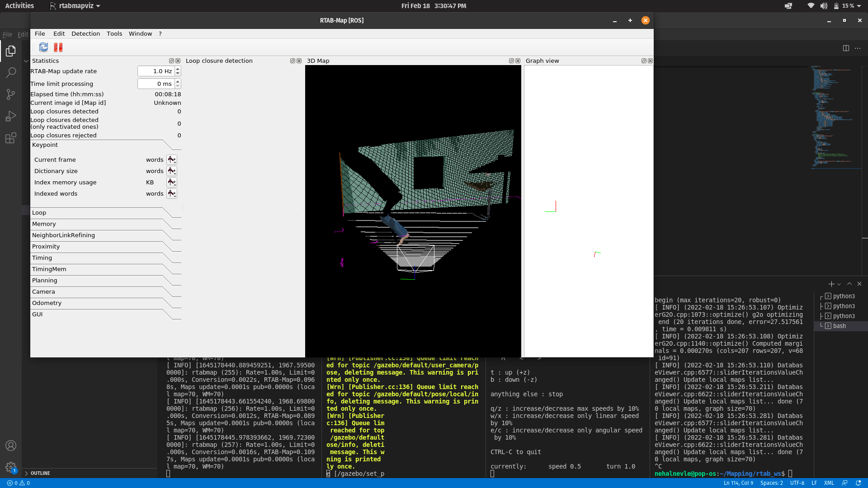
Task: Open plot menu for Index memory usage
Action: click(x=172, y=182)
